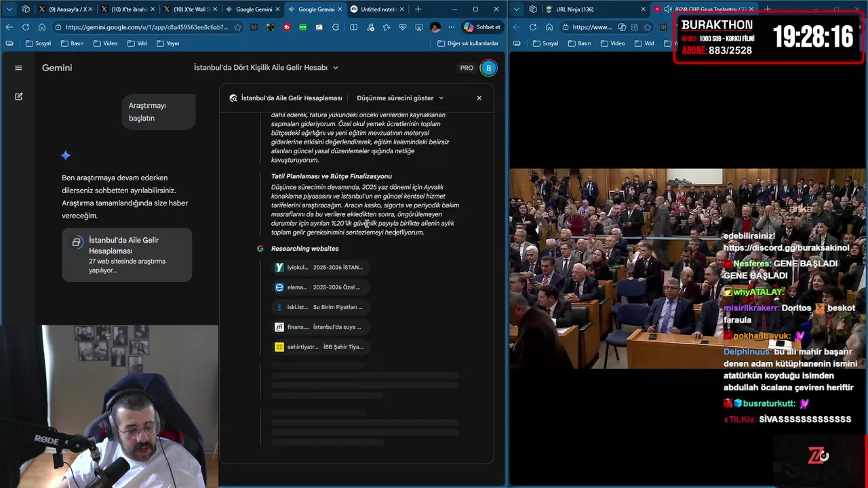
Task: Add right browser page to favorites star
Action: [646, 27]
